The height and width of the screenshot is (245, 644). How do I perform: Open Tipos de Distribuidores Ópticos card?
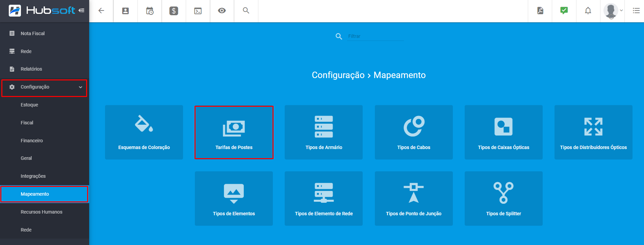point(593,132)
